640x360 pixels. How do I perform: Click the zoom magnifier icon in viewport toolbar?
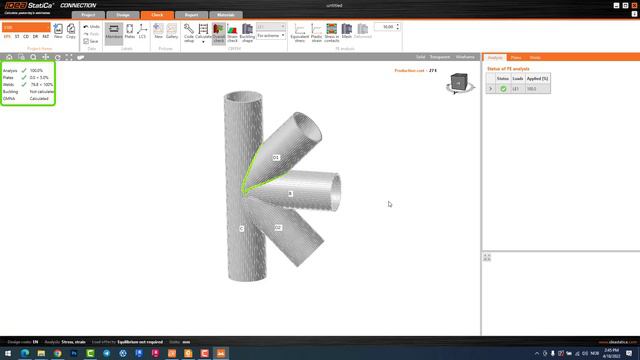[33, 57]
